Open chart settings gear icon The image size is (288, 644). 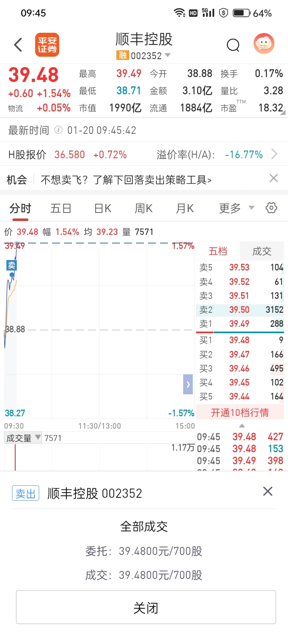pos(271,208)
